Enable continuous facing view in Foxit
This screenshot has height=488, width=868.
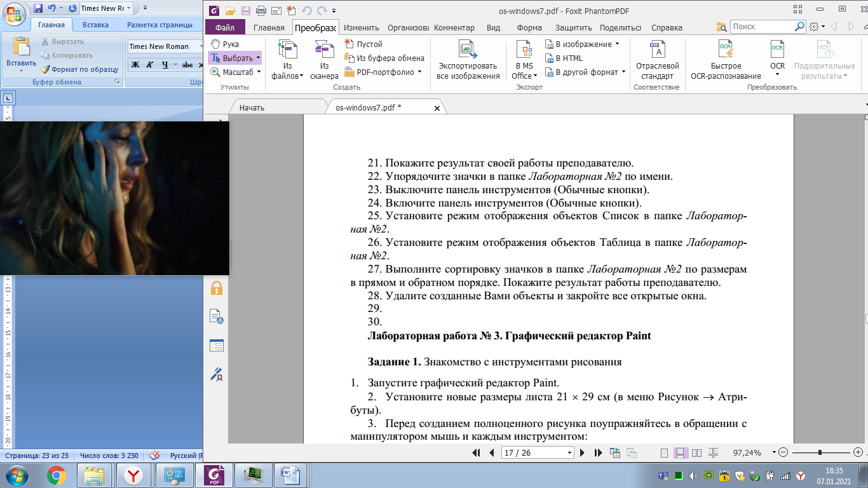pos(712,452)
